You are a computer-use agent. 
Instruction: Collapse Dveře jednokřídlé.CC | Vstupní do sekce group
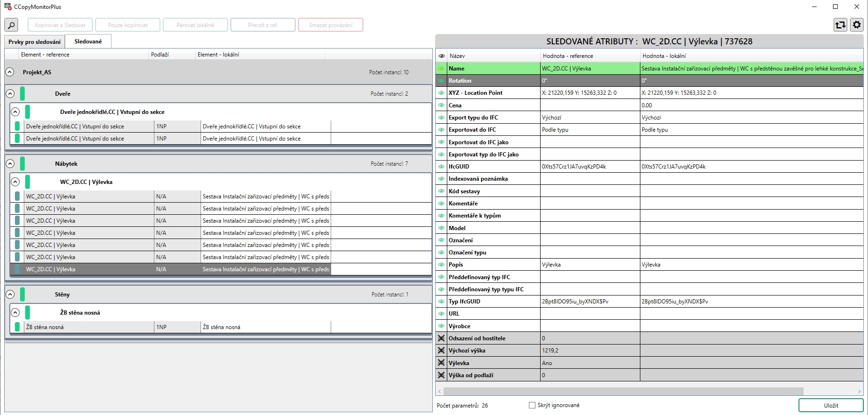15,112
